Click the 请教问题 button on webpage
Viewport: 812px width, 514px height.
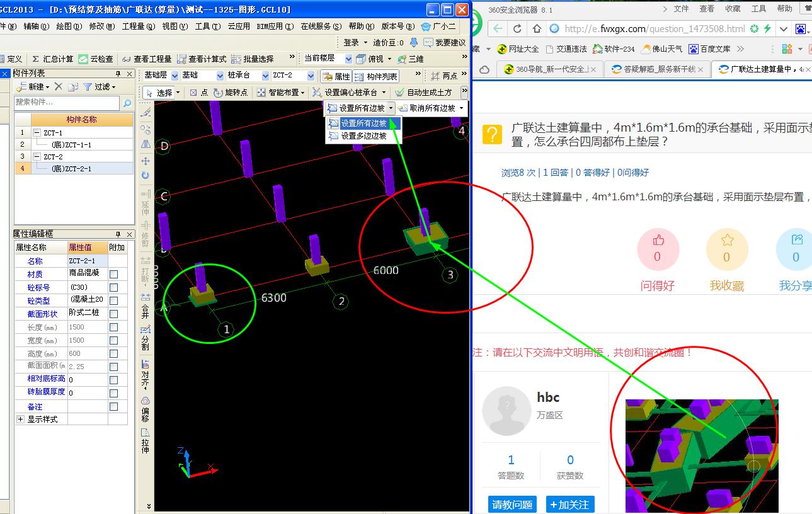tap(512, 505)
